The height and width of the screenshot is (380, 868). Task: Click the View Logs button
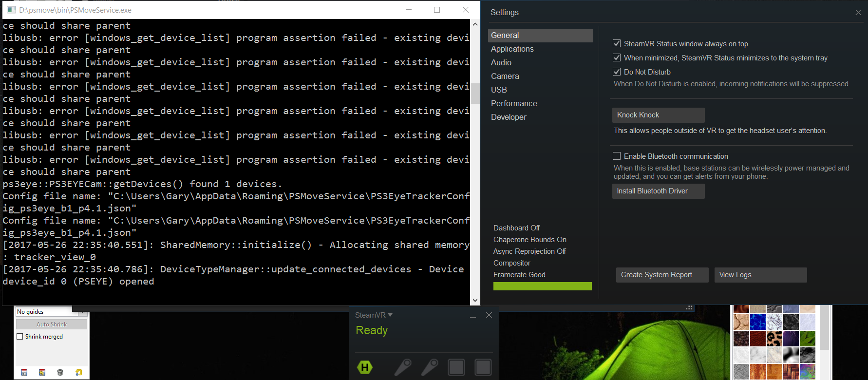click(761, 275)
